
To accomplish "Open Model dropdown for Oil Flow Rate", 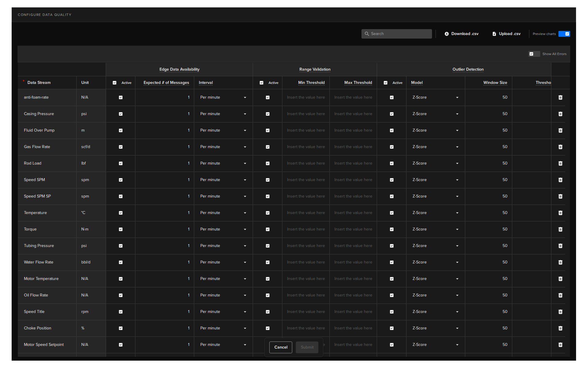I will coord(435,295).
